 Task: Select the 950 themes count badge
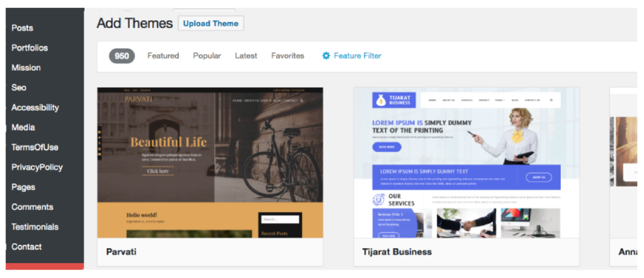click(122, 56)
